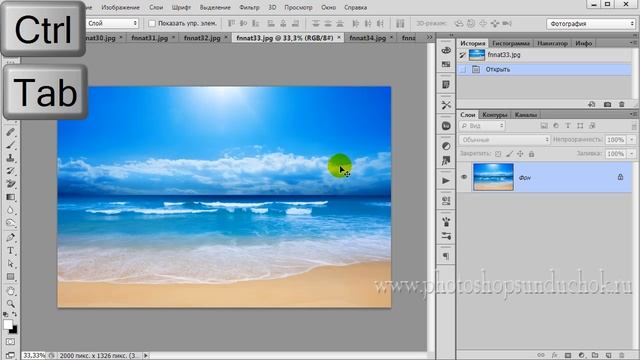640x360 pixels.
Task: Select the Pen tool
Action: point(11,237)
